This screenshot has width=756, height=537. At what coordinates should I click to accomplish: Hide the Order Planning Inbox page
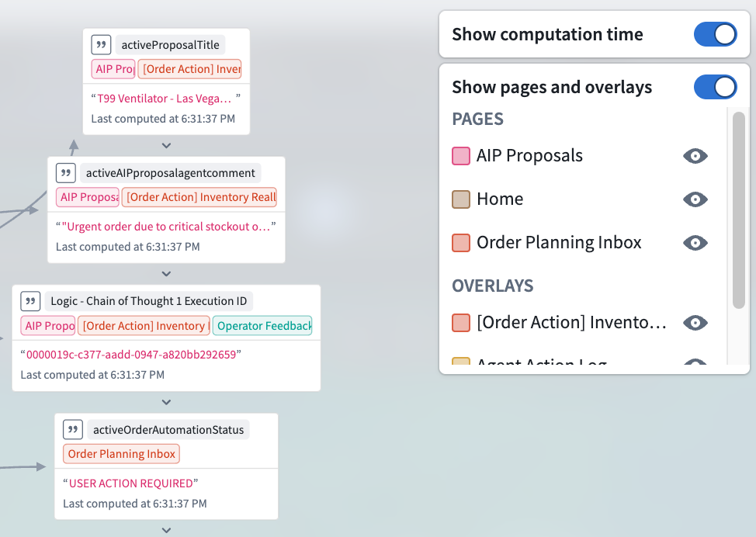coord(695,242)
